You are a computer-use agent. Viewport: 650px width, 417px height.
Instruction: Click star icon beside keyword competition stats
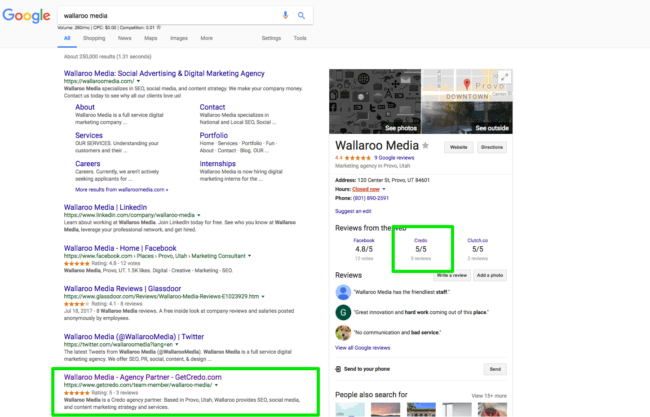pyautogui.click(x=158, y=27)
